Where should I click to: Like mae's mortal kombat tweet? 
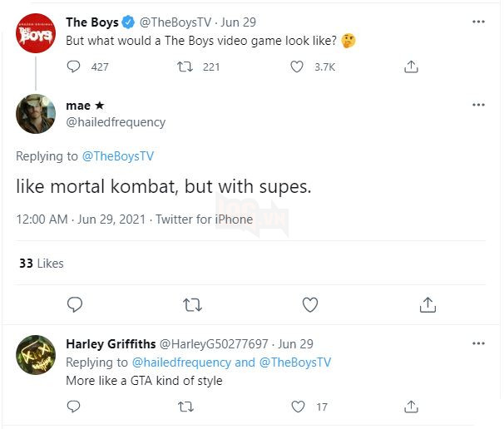coord(310,305)
